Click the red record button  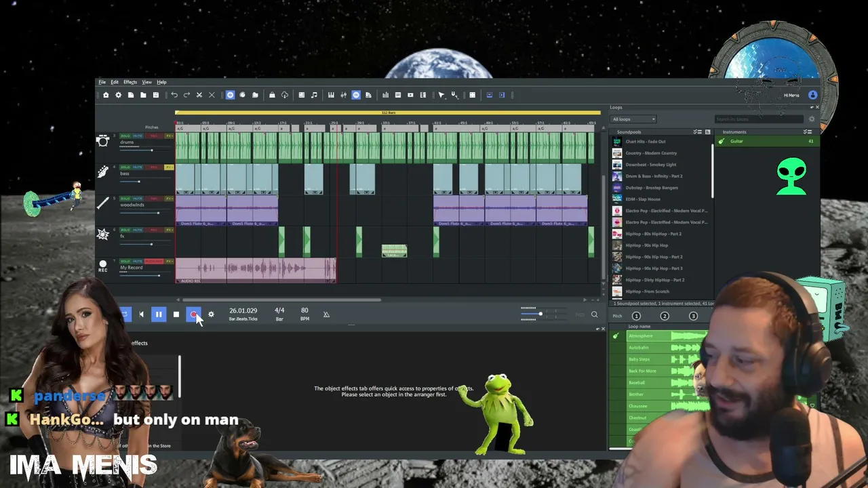pyautogui.click(x=194, y=314)
